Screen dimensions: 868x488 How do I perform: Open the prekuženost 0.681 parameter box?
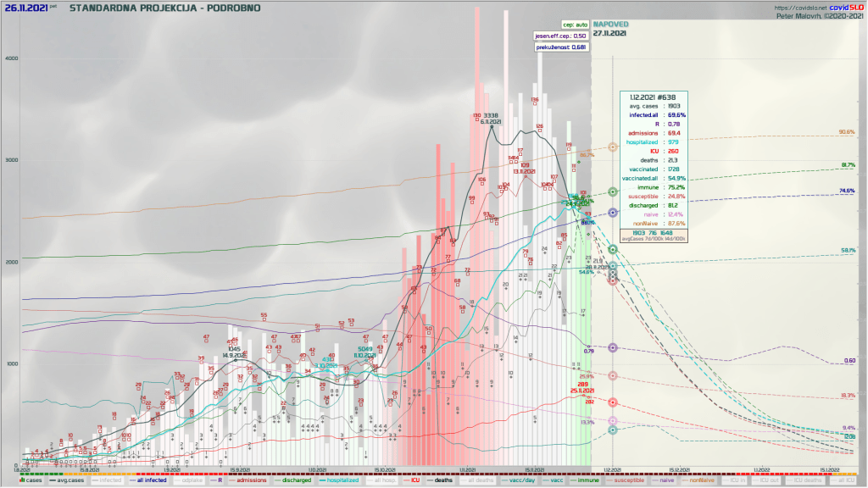[x=561, y=47]
